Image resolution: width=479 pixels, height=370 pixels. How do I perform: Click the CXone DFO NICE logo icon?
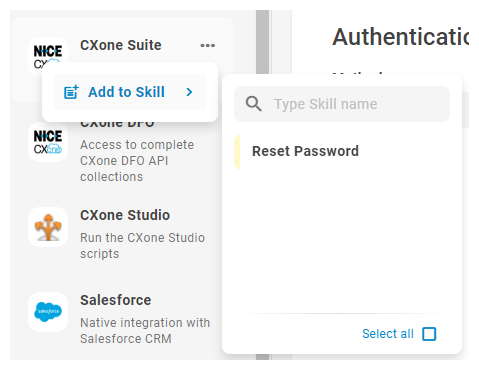pyautogui.click(x=48, y=142)
